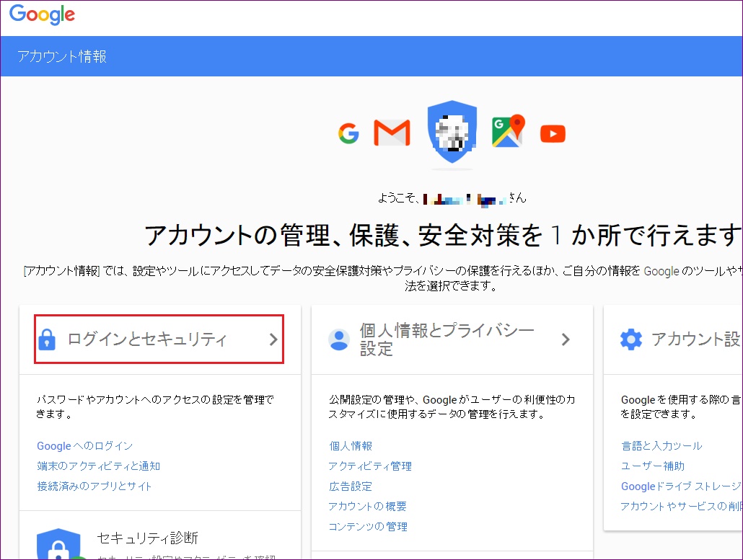Open the アカウントやサービスの削除 link
Viewport: 743px width, 560px height.
(681, 507)
